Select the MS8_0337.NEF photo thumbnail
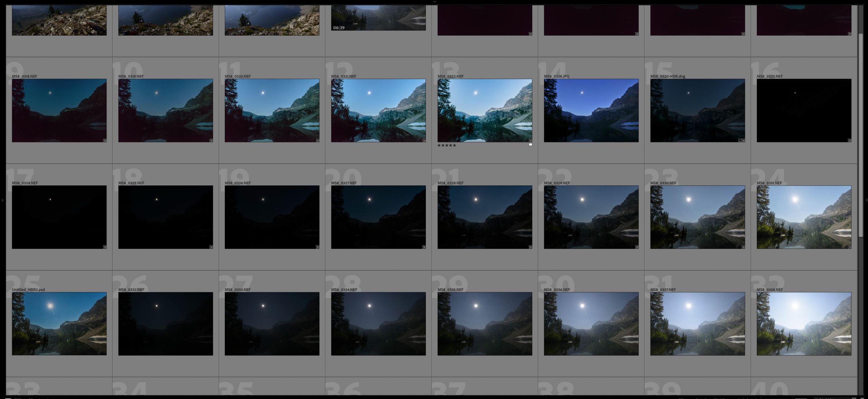This screenshot has width=868, height=399. pos(698,324)
